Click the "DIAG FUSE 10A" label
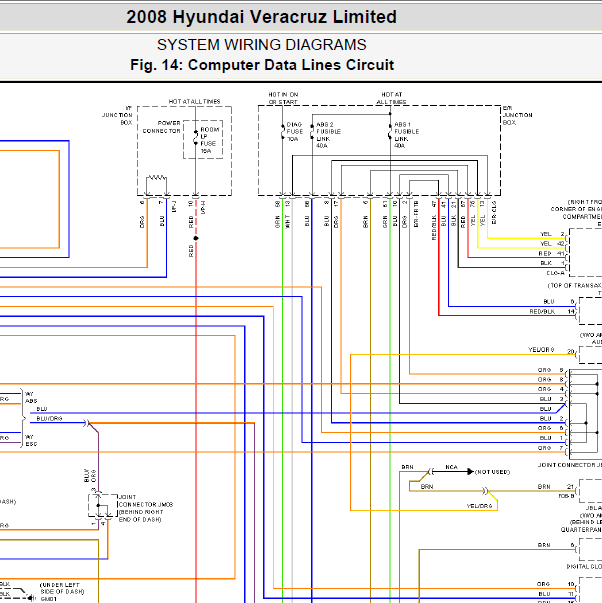Viewport: 602px width, 603px height. point(295,132)
